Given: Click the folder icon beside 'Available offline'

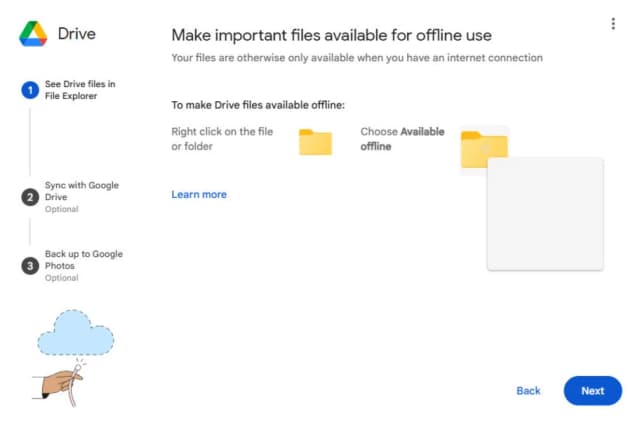Looking at the screenshot, I should pos(484,149).
